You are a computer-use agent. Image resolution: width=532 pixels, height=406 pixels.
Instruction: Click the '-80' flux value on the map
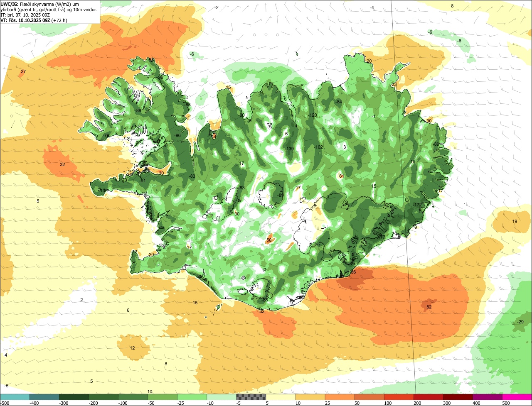click(x=281, y=196)
